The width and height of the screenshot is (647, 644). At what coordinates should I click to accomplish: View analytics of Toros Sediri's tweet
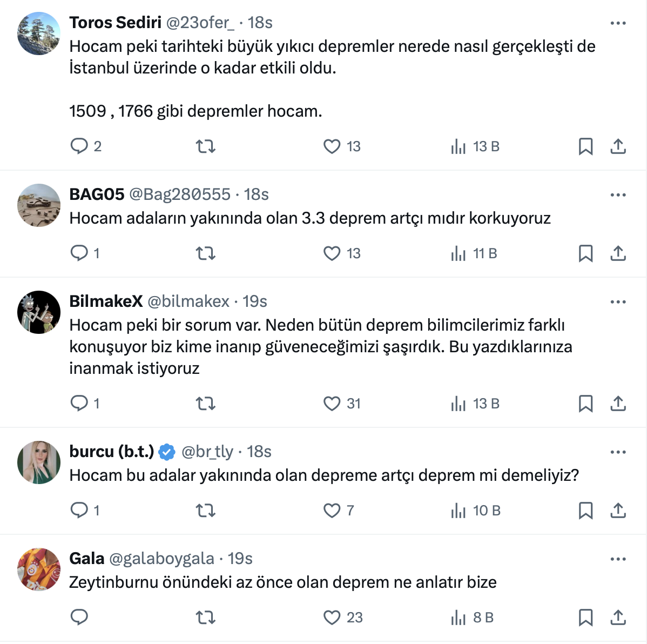[x=459, y=146]
